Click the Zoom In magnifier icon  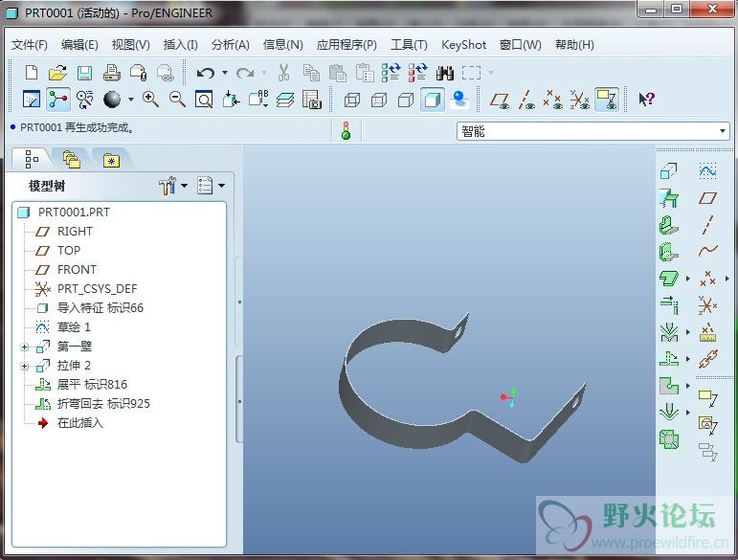click(x=150, y=100)
